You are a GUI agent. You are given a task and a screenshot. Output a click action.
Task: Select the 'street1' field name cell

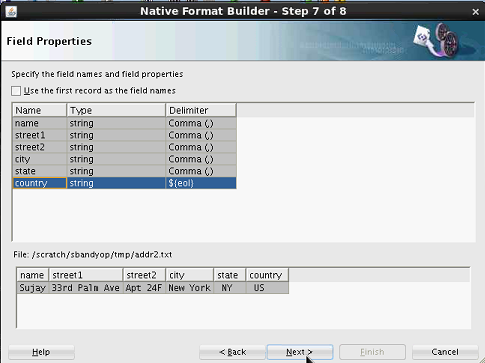point(40,135)
